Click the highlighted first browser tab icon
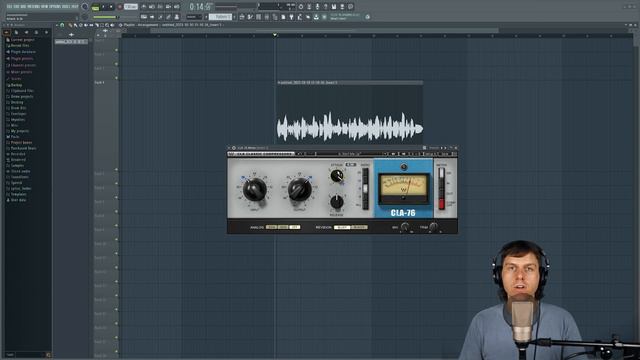 (7, 32)
